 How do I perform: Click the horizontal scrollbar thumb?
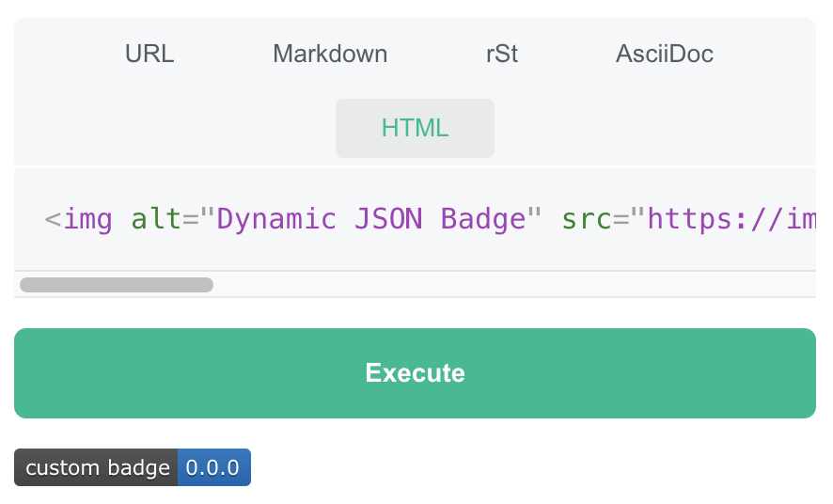(x=117, y=285)
